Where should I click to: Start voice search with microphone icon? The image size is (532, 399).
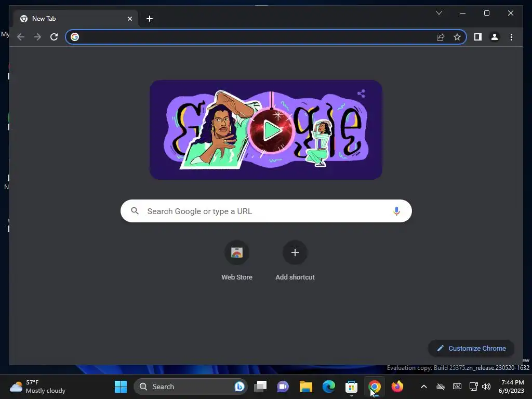click(396, 211)
